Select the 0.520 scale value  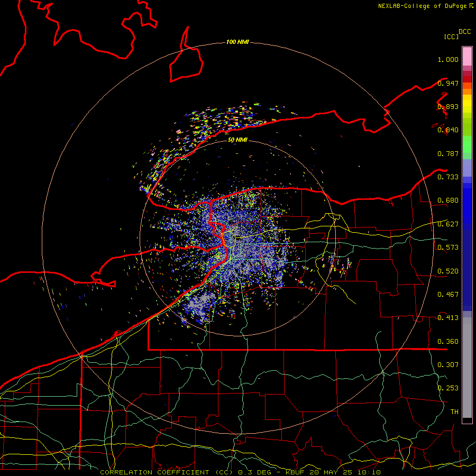pos(448,271)
